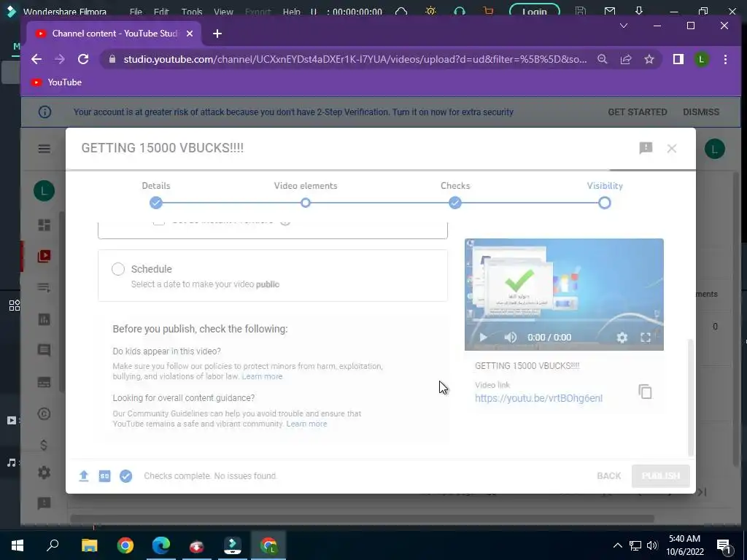Open a new Chrome tab
Viewport: 747px width, 560px height.
(x=217, y=34)
